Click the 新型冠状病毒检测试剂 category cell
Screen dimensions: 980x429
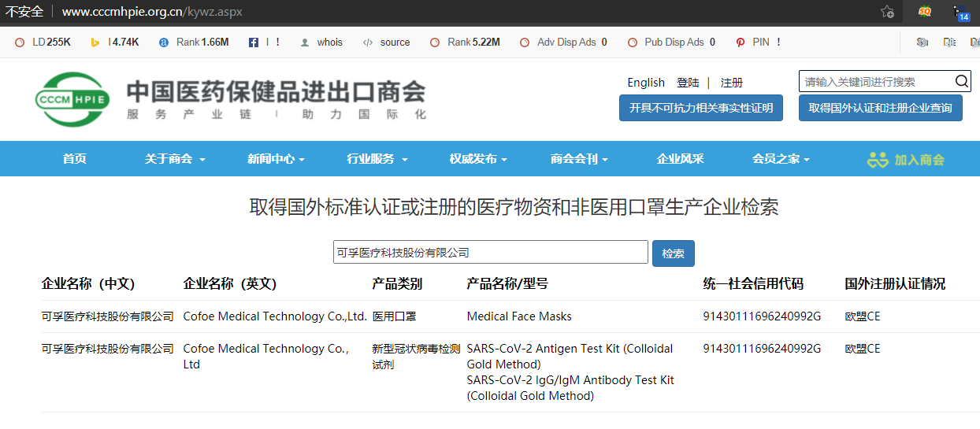pyautogui.click(x=416, y=357)
